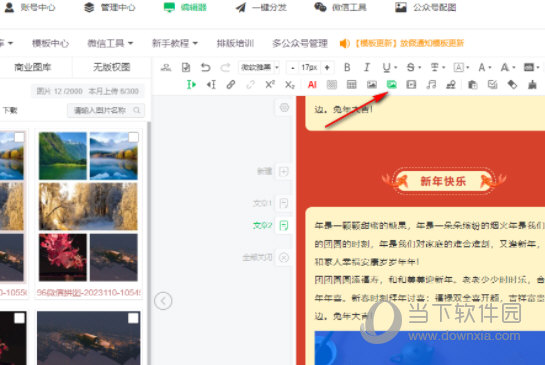Click the document save icon beside undo

(x=186, y=67)
